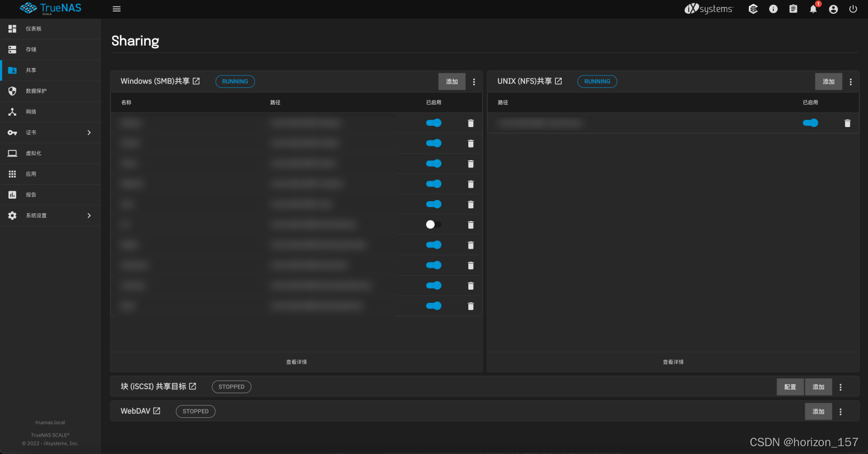This screenshot has height=454, width=868.
Task: Open the TrueCommand status icon
Action: 753,9
